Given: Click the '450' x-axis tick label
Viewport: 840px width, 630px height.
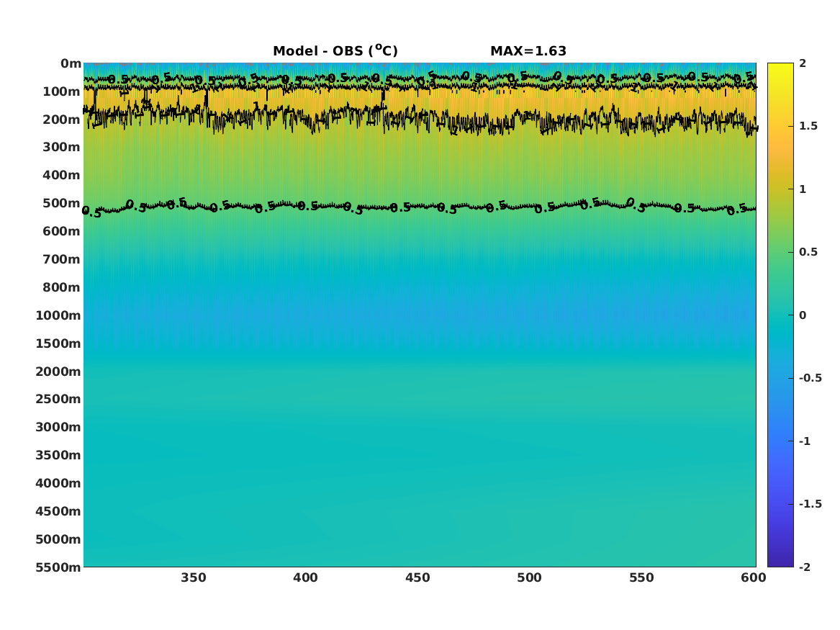Looking at the screenshot, I should [417, 577].
